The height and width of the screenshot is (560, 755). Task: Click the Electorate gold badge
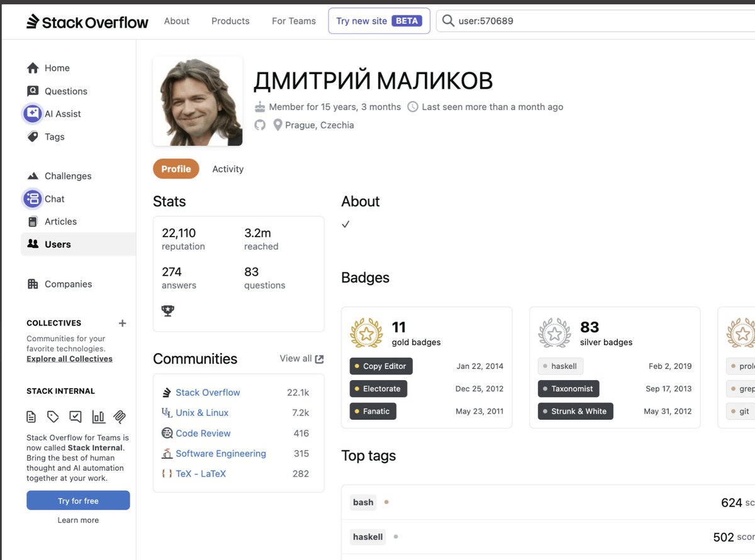[x=379, y=389]
